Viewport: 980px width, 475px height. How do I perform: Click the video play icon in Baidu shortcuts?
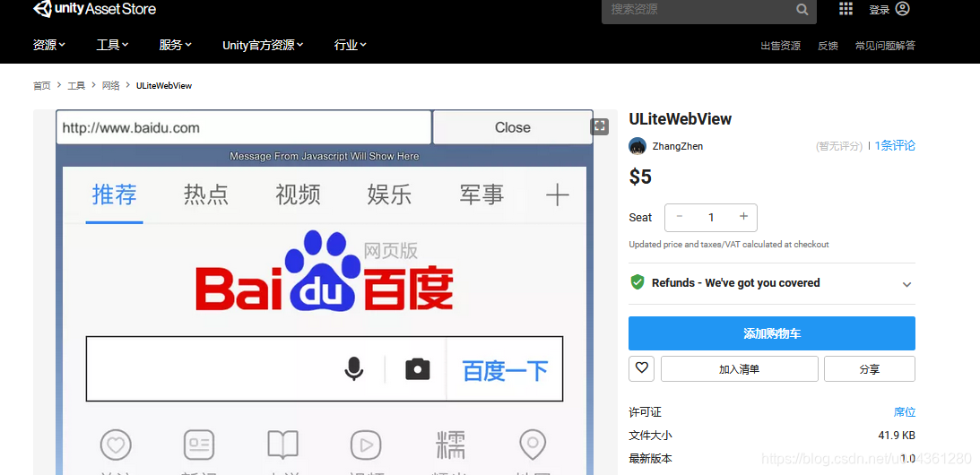pos(366,445)
